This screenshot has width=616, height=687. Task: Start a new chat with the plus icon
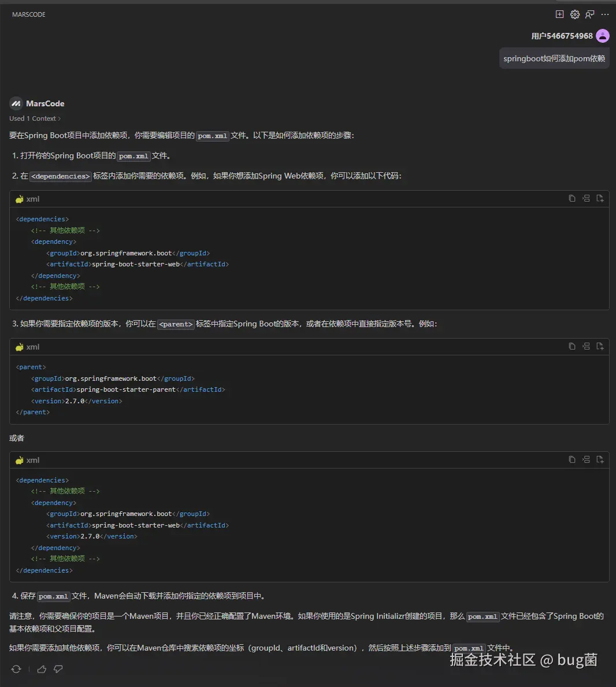pyautogui.click(x=559, y=14)
